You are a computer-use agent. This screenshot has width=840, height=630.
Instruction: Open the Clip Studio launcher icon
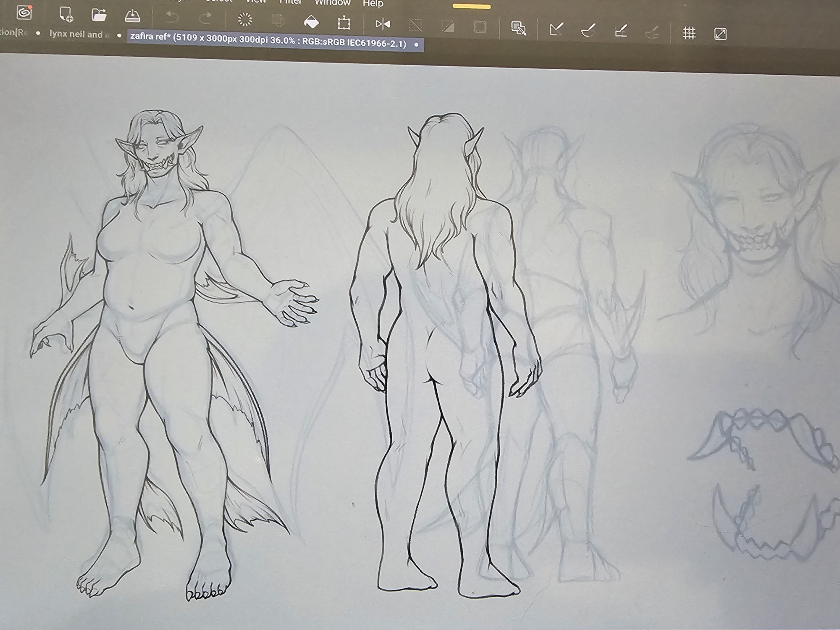click(x=24, y=13)
